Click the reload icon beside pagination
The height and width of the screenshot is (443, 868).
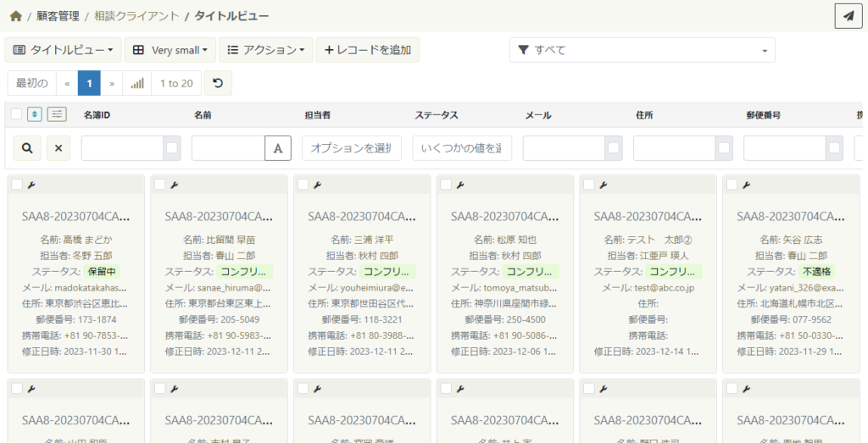[x=218, y=83]
